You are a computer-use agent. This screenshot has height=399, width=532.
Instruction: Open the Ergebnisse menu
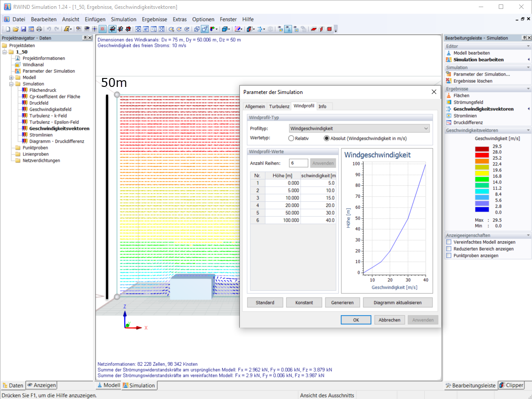click(154, 20)
